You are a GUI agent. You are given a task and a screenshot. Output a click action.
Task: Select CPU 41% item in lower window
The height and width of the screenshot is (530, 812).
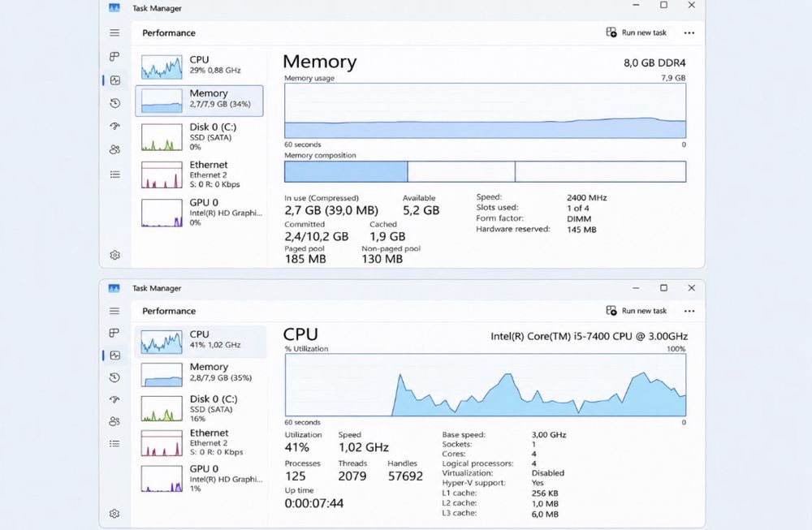[x=201, y=341]
